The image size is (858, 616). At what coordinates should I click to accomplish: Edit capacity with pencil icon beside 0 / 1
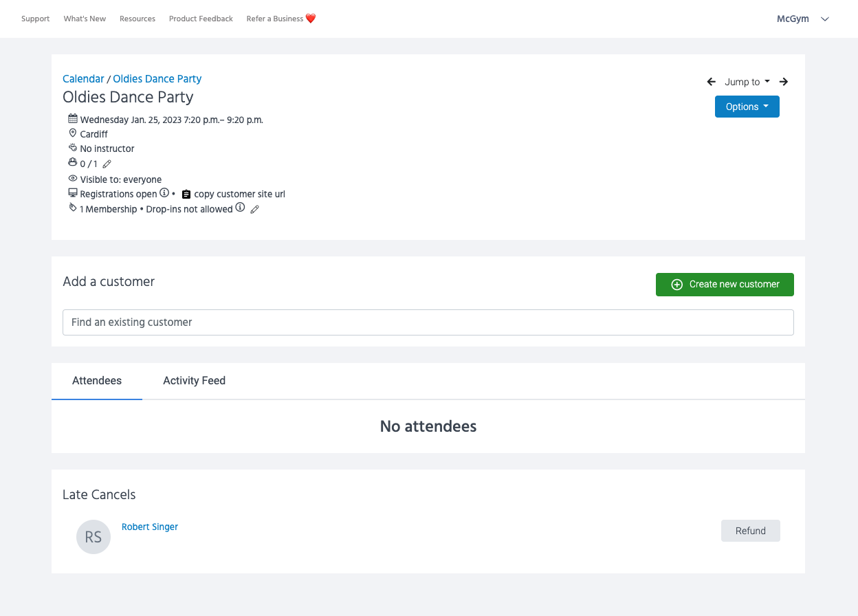[107, 164]
